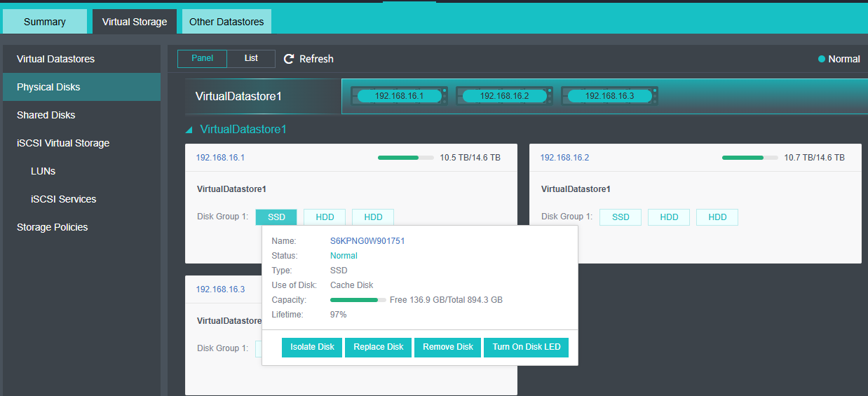Click the SSD disk on host 192.168.16.1

(276, 217)
